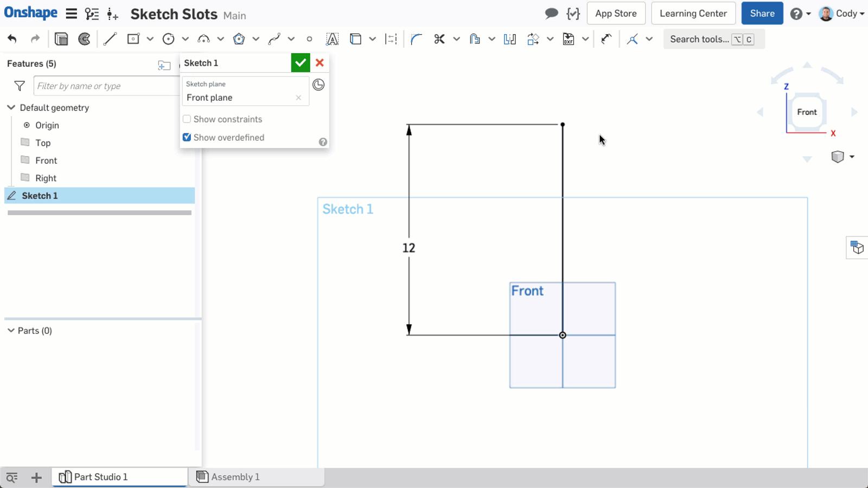Enable the Show constraints checkbox
This screenshot has width=868, height=488.
[187, 119]
